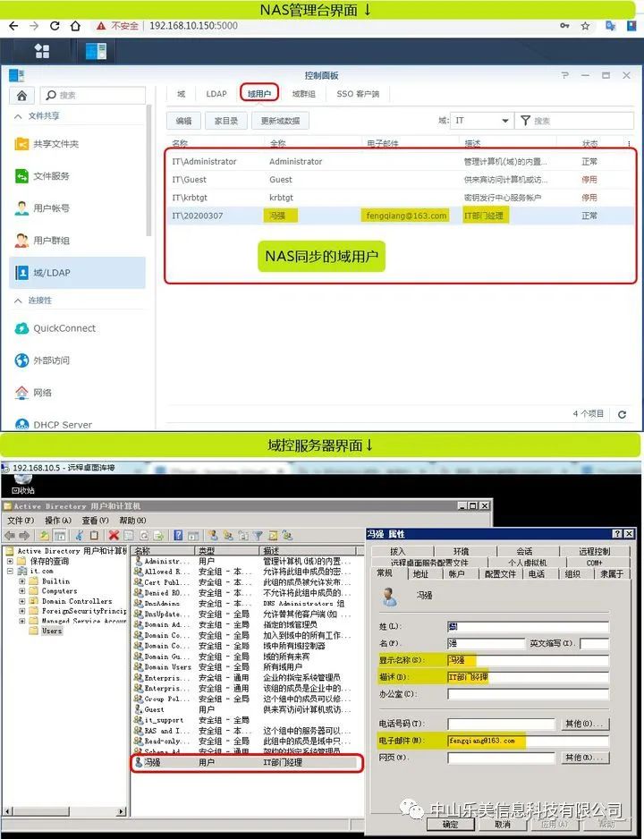Click the AD toolbar Help question icon
Screen dimensions: 644x839
[179, 535]
